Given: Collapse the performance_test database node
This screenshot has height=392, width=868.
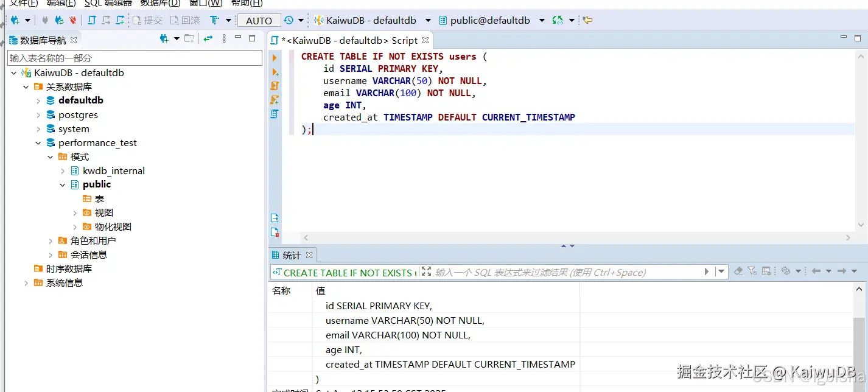Looking at the screenshot, I should pyautogui.click(x=38, y=143).
